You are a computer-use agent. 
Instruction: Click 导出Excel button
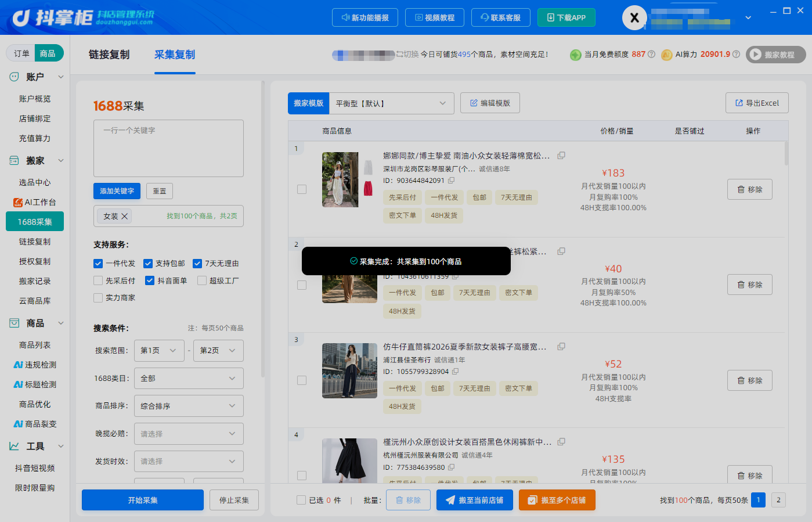coord(757,103)
